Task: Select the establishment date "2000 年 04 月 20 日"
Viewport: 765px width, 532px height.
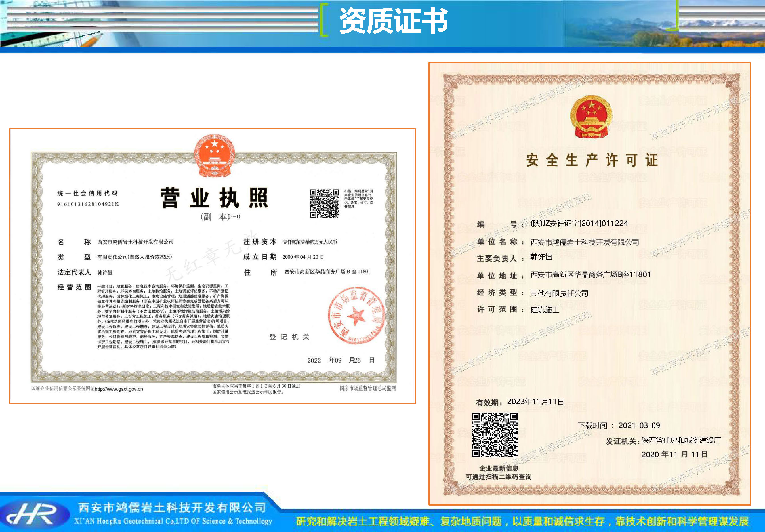Action: (x=303, y=257)
